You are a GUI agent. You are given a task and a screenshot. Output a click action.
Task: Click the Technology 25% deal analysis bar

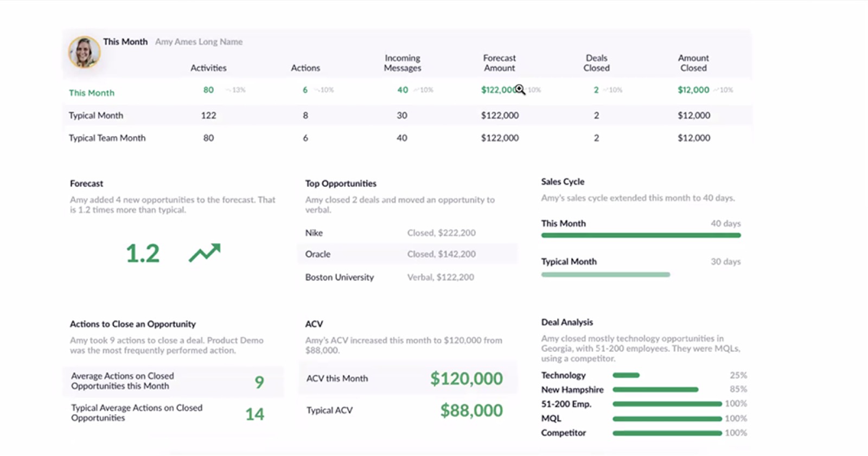626,375
